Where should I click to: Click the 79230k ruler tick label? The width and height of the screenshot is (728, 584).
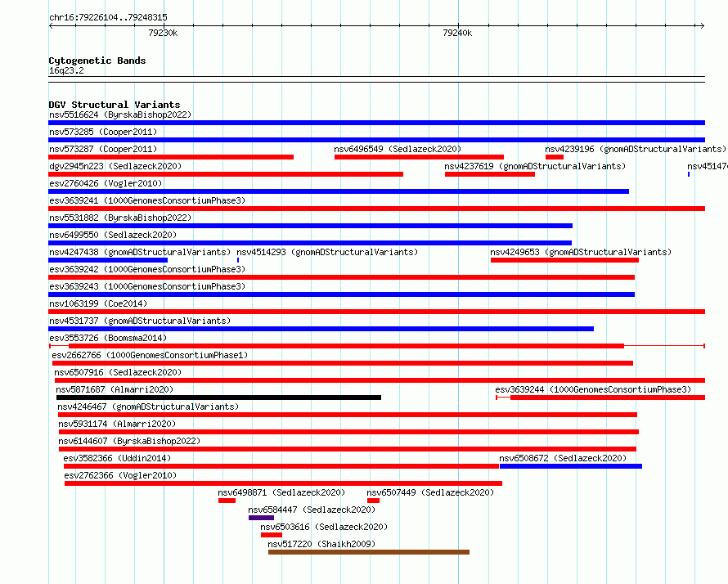163,33
